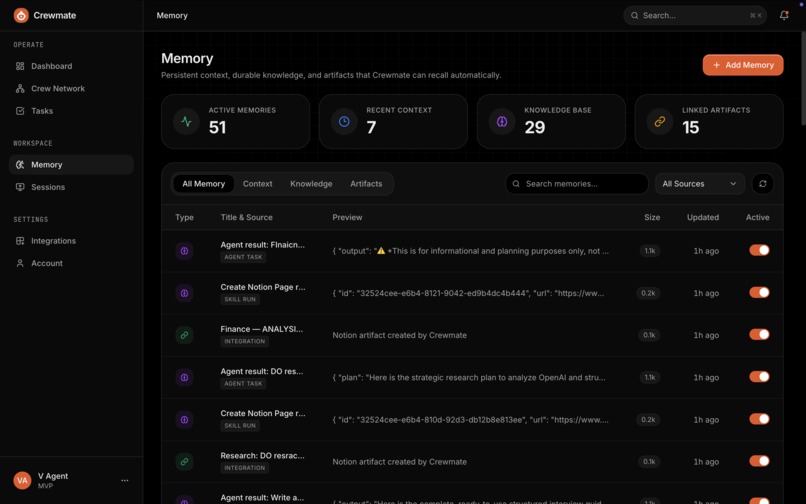806x504 pixels.
Task: Click the Active column header
Action: pos(758,218)
